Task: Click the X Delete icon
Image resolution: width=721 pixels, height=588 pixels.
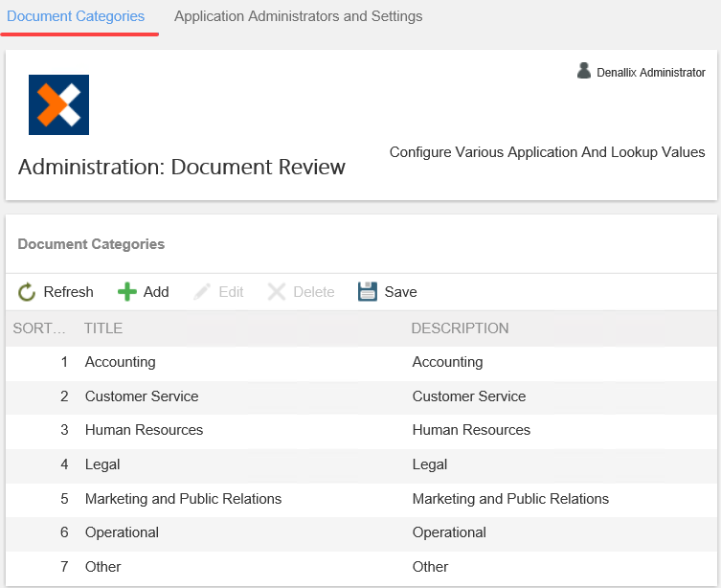Action: [x=277, y=292]
